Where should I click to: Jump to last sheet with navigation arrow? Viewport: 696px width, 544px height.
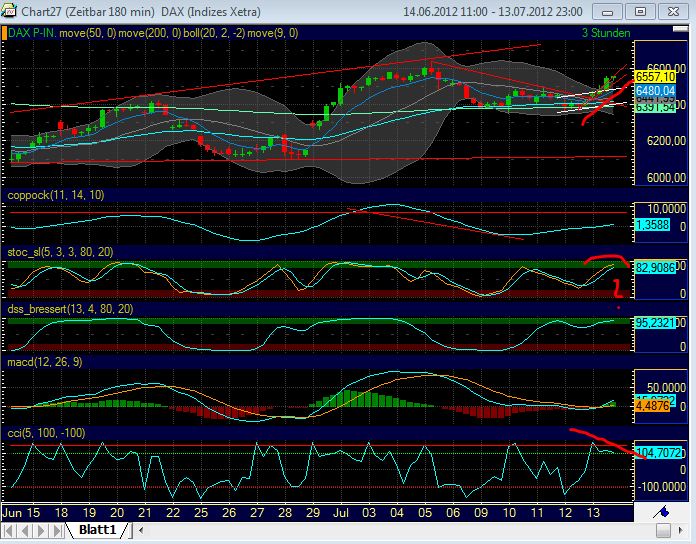57,530
